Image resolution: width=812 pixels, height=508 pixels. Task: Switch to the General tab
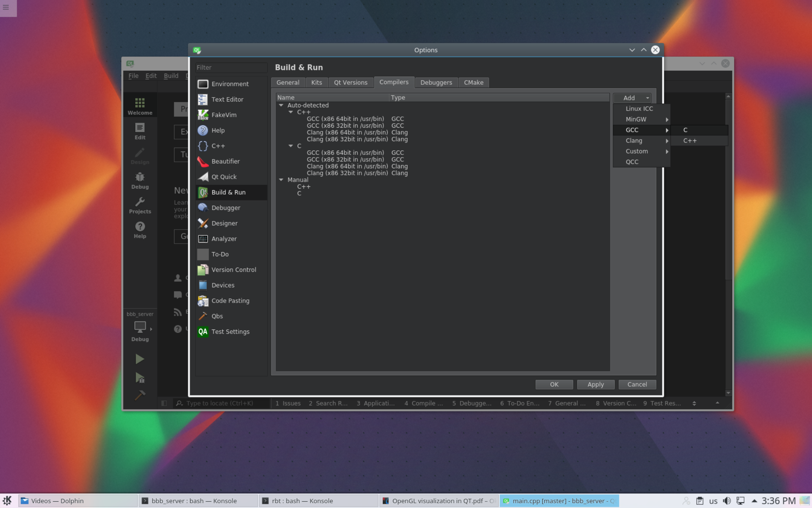(x=288, y=83)
